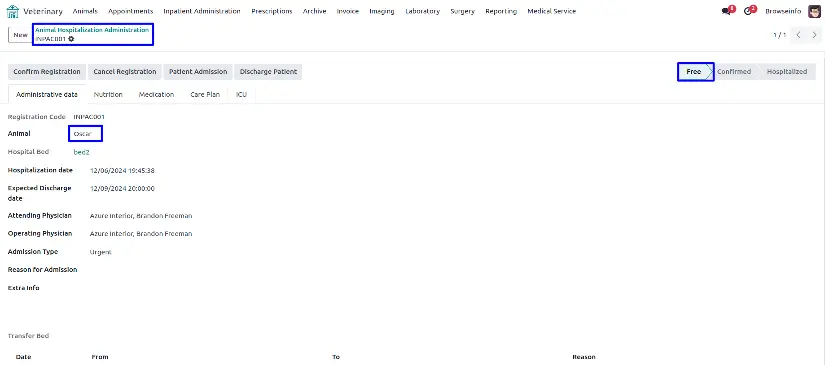Open the Attending Physician field value
The width and height of the screenshot is (825, 365).
(141, 216)
